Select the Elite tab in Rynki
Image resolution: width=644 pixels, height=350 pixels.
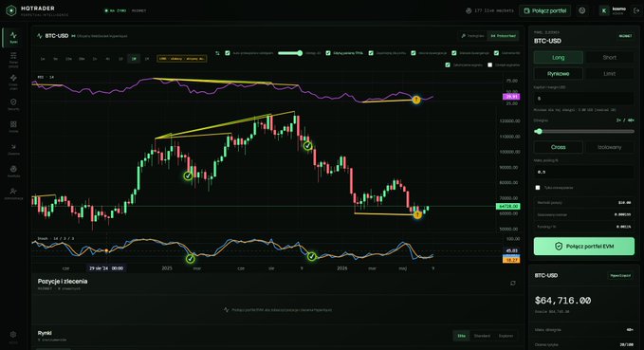[x=462, y=336]
